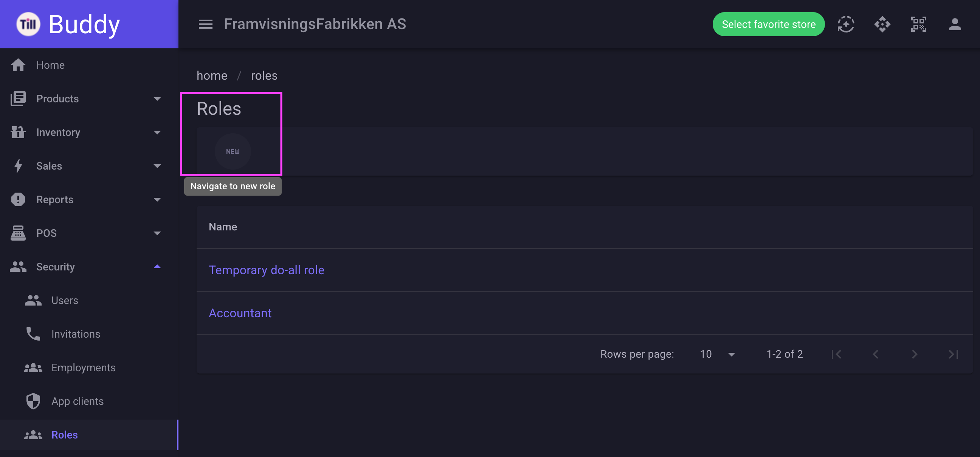
Task: Go to first page of roles
Action: tap(836, 354)
